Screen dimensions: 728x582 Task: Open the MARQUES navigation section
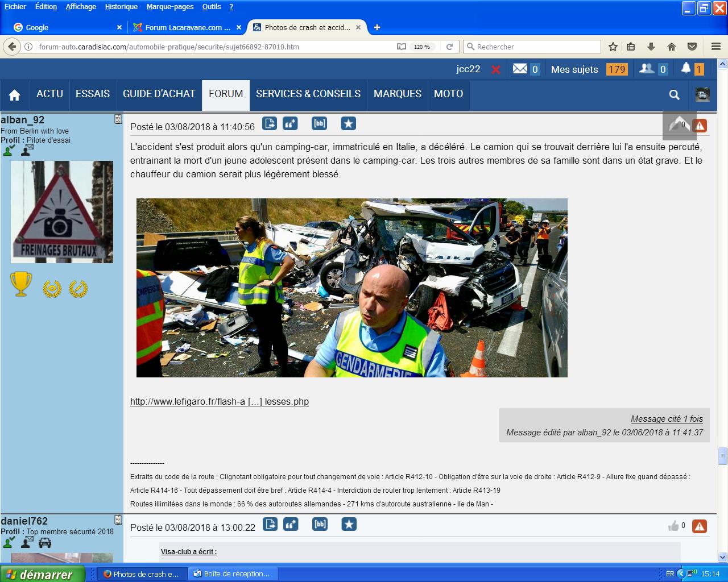(x=398, y=94)
